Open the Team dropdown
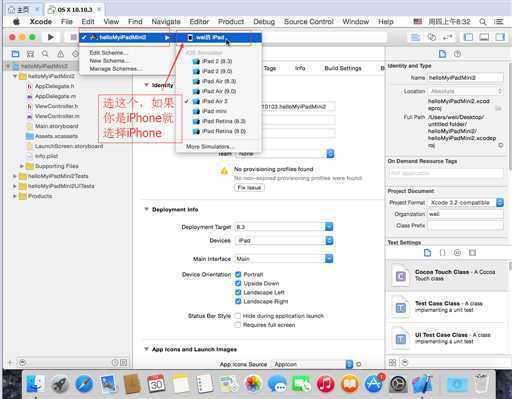Image resolution: width=512 pixels, height=399 pixels. (284, 154)
